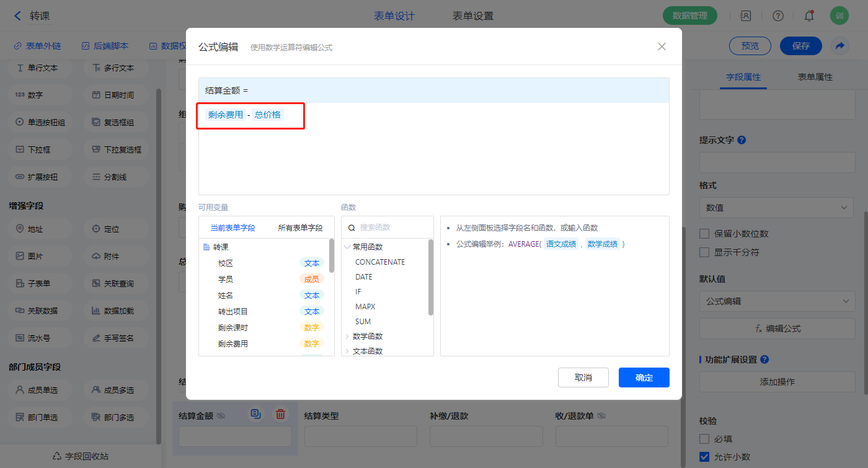Open the 格式 数值 dropdown
Image resolution: width=868 pixels, height=468 pixels.
point(776,208)
